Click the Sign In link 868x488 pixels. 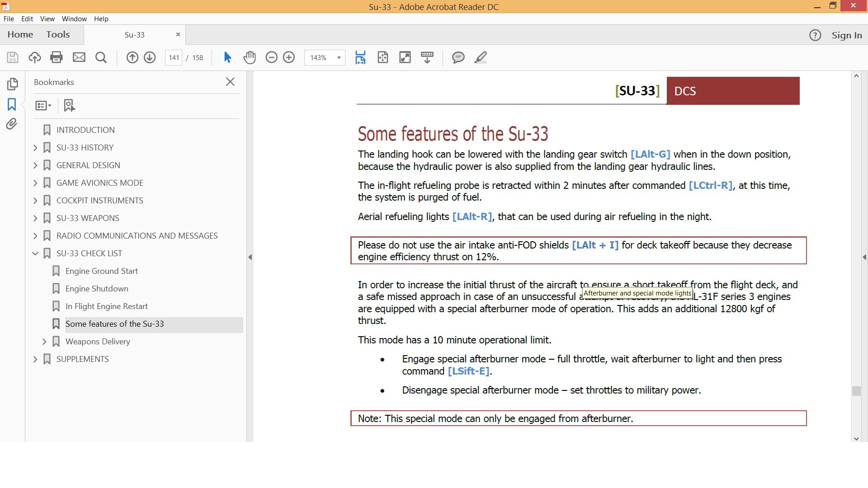click(847, 35)
